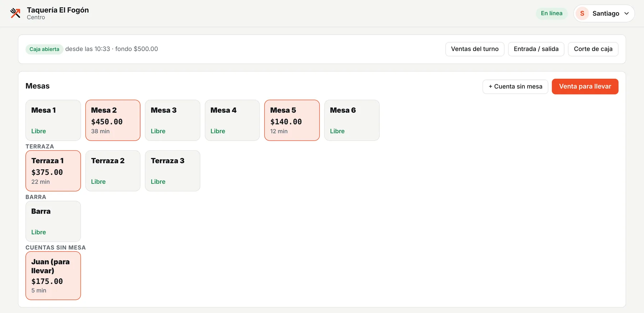Viewport: 644px width, 313px height.
Task: Click the En línea status badge
Action: click(551, 13)
